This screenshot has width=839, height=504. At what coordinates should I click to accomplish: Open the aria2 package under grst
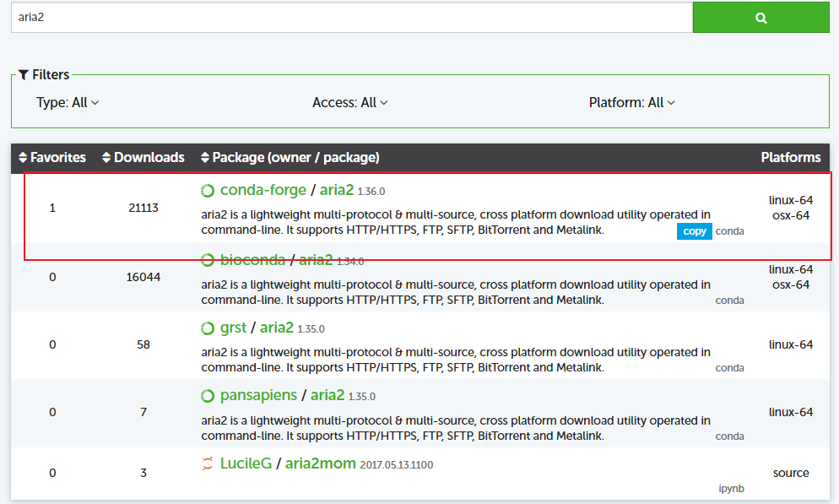(x=277, y=328)
